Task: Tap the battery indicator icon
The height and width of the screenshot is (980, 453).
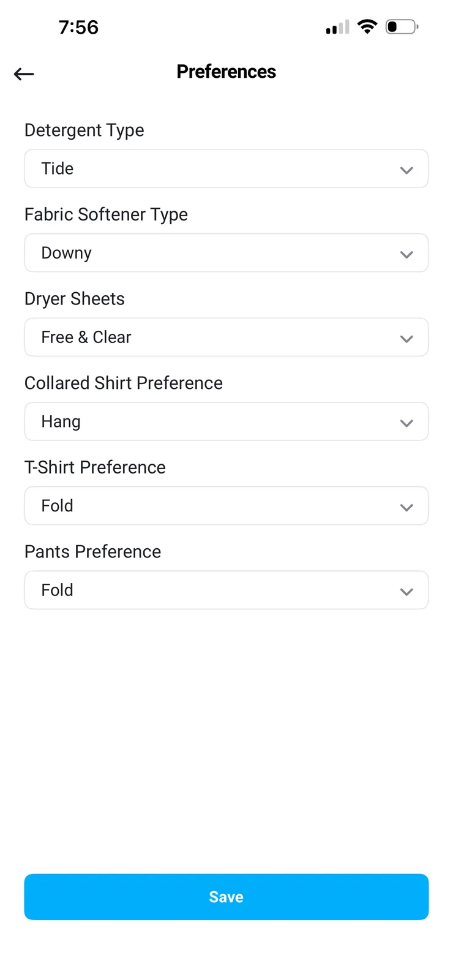Action: tap(402, 27)
